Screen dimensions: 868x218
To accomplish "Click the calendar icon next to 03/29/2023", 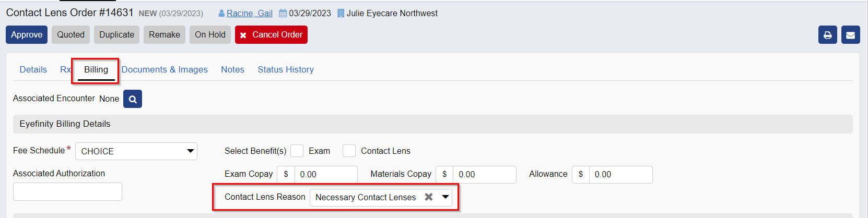I will pyautogui.click(x=283, y=14).
